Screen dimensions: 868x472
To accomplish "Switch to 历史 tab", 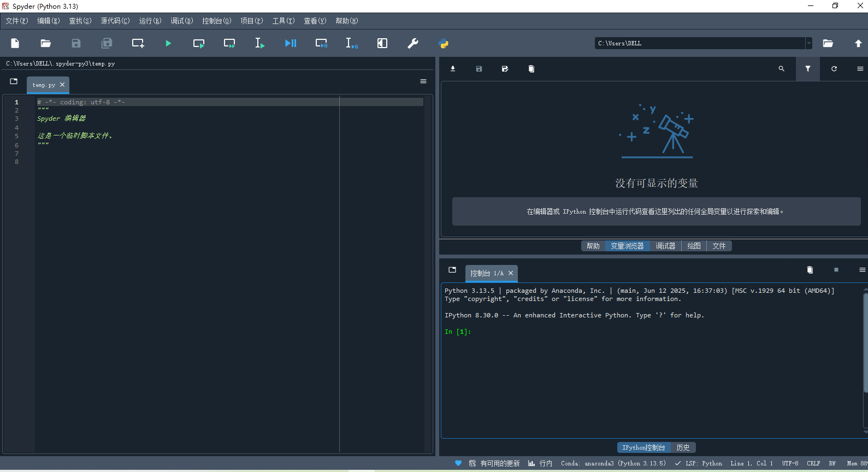I will (683, 447).
